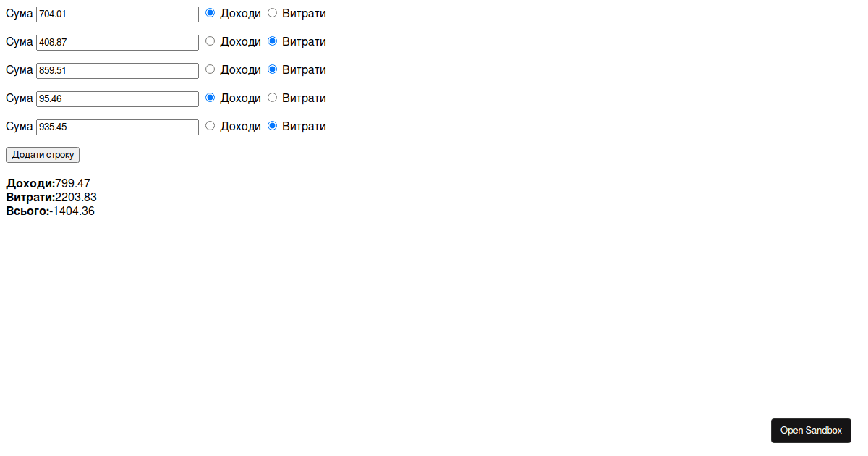868x456 pixels.
Task: Select Доходи radio for 95.46 row
Action: pyautogui.click(x=210, y=98)
